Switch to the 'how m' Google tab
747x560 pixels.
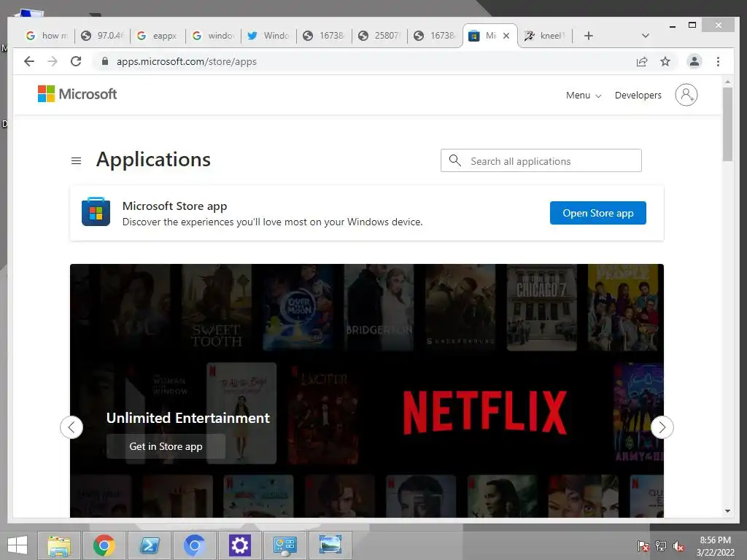point(47,36)
